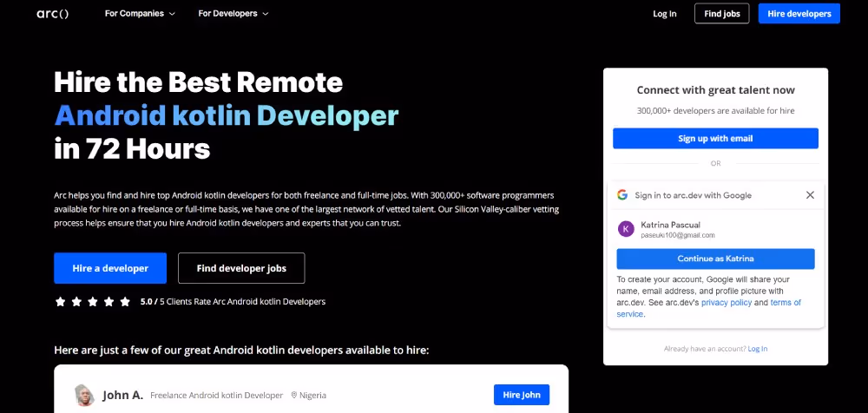The image size is (868, 413).
Task: Click Sign in to arc.dev with Google text
Action: [693, 195]
